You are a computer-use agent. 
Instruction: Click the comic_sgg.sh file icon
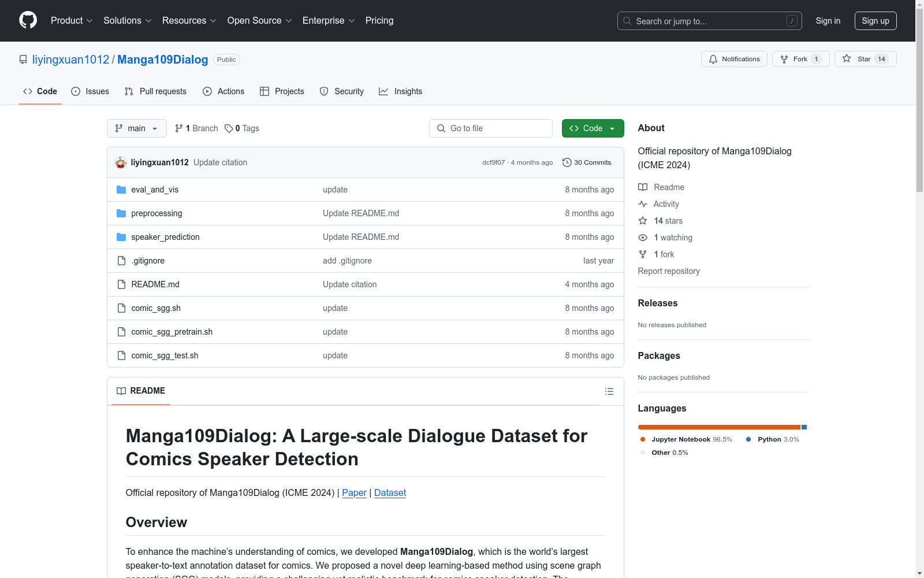(x=121, y=308)
